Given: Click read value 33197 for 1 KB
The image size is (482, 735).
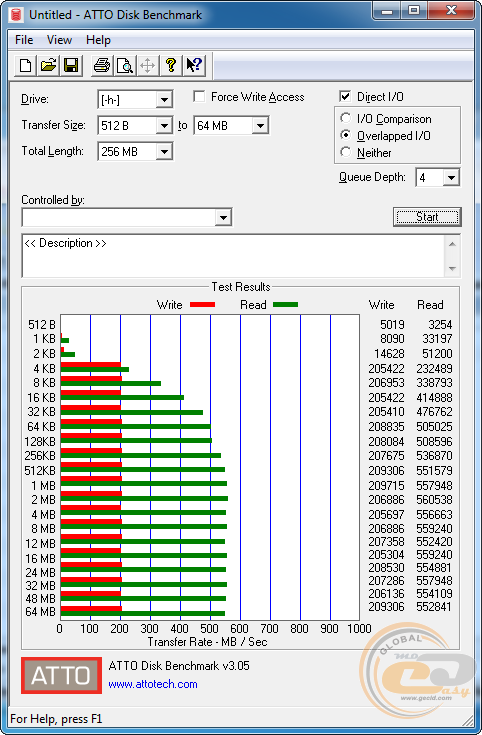Looking at the screenshot, I should click(x=437, y=338).
